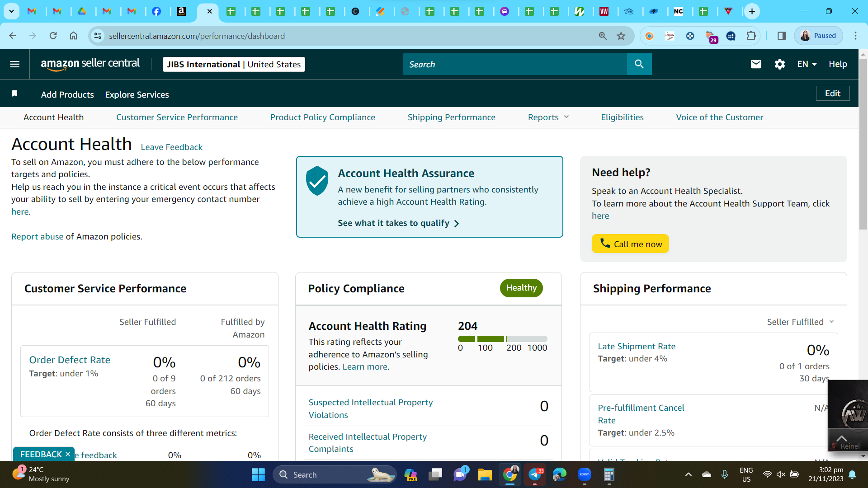This screenshot has height=488, width=868.
Task: Open the messages envelope icon
Action: pyautogui.click(x=756, y=64)
